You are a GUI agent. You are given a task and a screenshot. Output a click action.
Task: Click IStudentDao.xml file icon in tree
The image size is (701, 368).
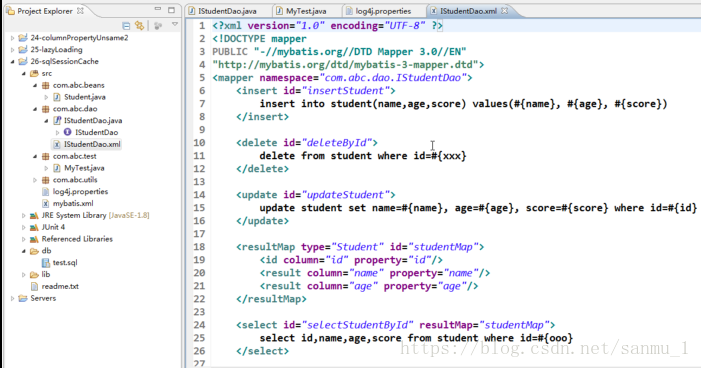[x=57, y=144]
